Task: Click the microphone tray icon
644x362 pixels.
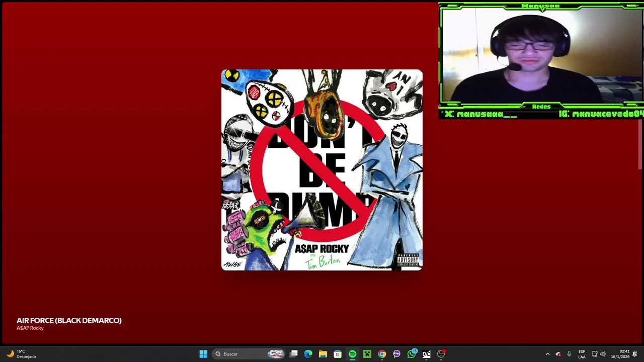Action: [x=569, y=354]
